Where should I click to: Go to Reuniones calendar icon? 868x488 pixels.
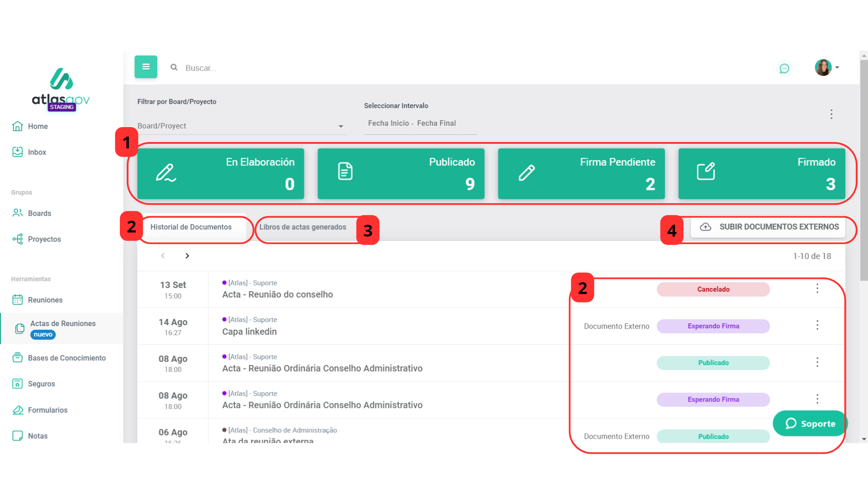click(x=18, y=300)
